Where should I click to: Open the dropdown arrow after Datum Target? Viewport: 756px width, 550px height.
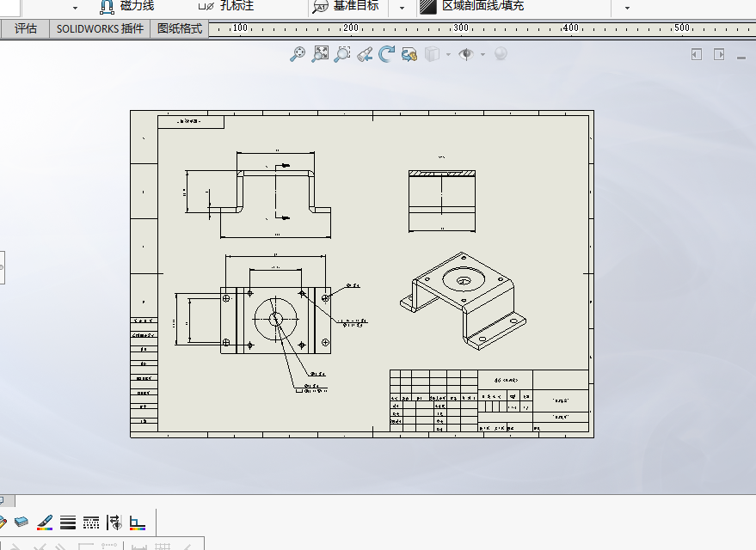point(403,8)
